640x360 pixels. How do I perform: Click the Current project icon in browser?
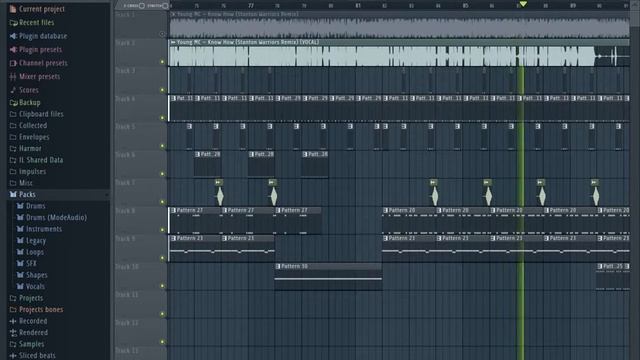[x=13, y=9]
